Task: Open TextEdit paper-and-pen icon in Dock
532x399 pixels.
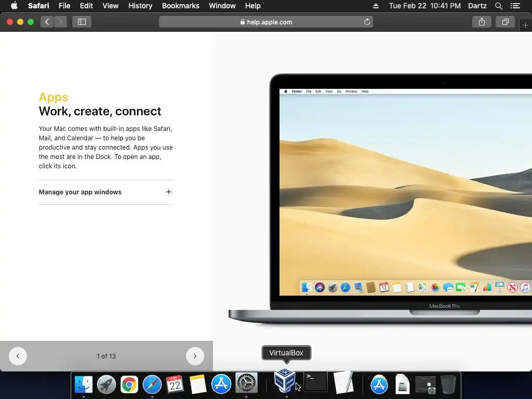Action: 343,382
